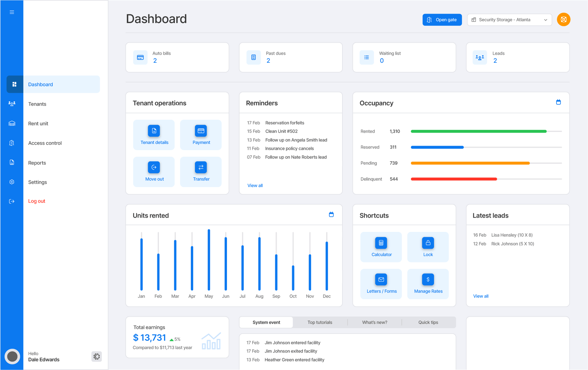Viewport: 588px width, 370px height.
Task: Open the Tenant details operation
Action: pos(154,135)
